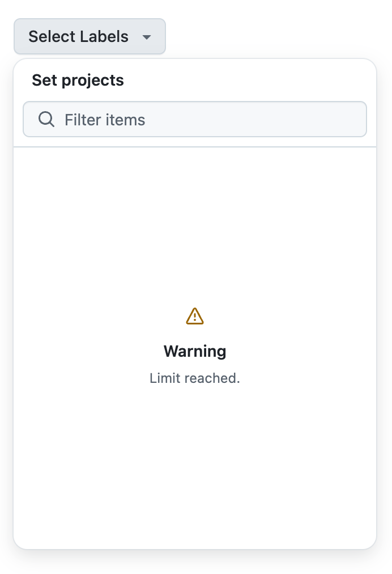The image size is (392, 574).
Task: Click the magnifier search icon
Action: [46, 120]
